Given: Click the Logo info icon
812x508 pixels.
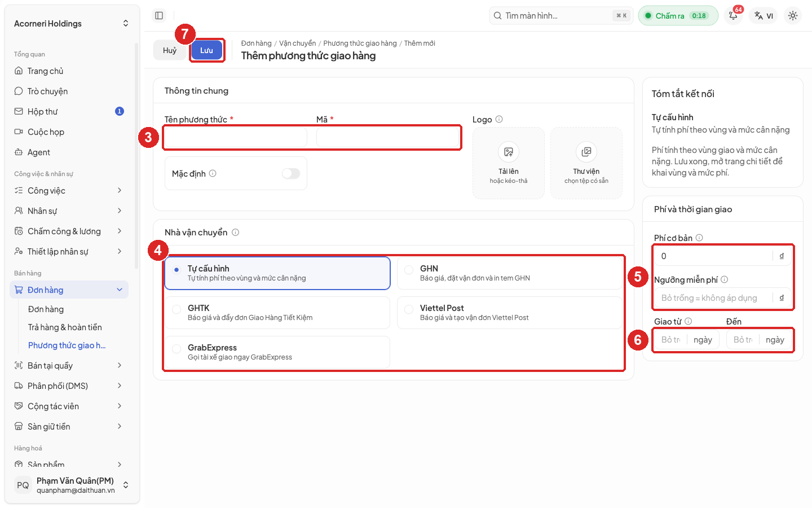Looking at the screenshot, I should pyautogui.click(x=499, y=119).
